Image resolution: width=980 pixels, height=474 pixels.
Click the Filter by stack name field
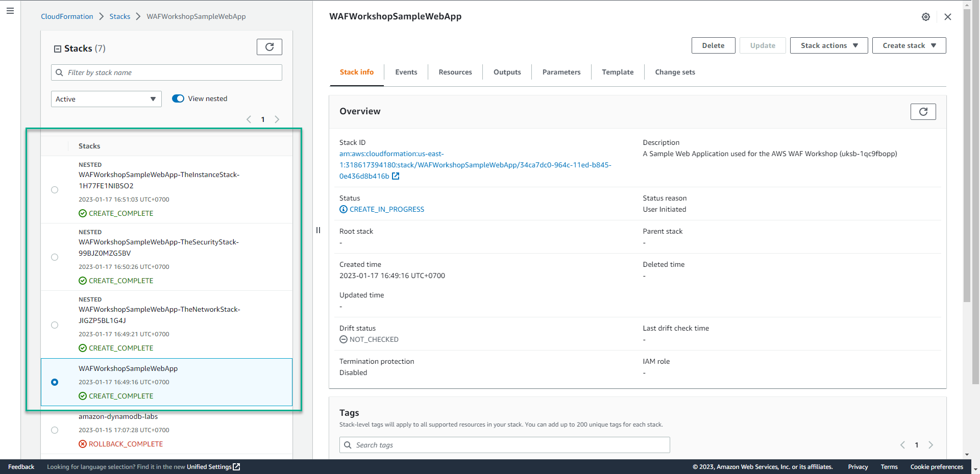pos(166,72)
